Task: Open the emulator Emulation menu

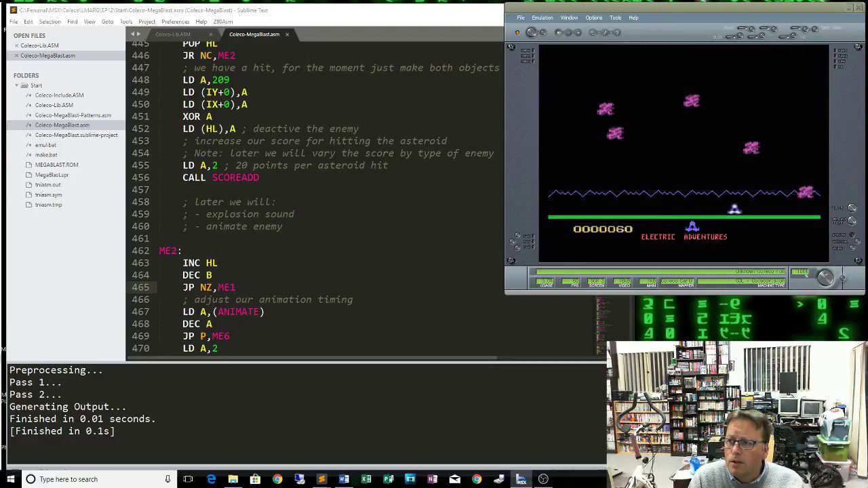Action: tap(542, 18)
